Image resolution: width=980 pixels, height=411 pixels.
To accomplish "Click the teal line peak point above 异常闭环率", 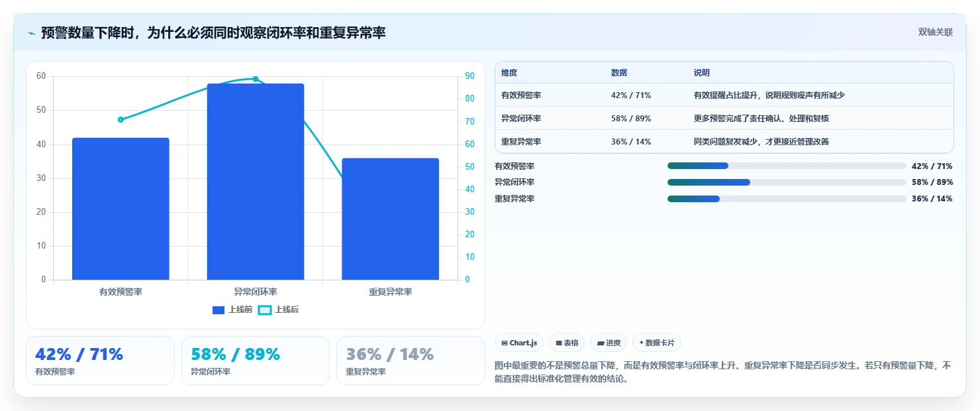I will point(256,79).
